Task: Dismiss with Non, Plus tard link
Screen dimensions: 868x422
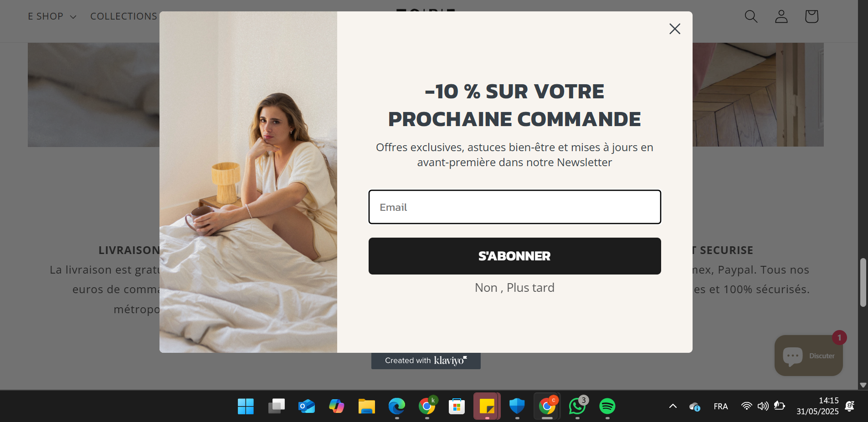Action: 514,288
